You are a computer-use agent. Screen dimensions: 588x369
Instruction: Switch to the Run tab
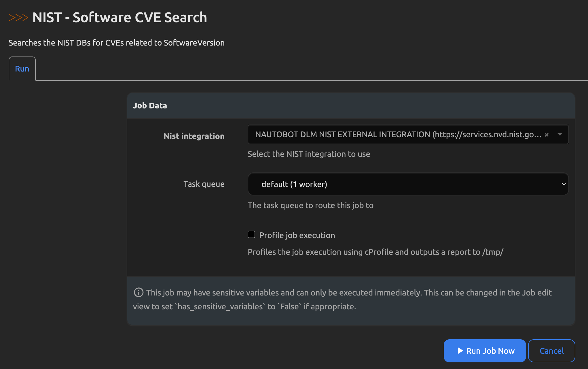coord(22,69)
